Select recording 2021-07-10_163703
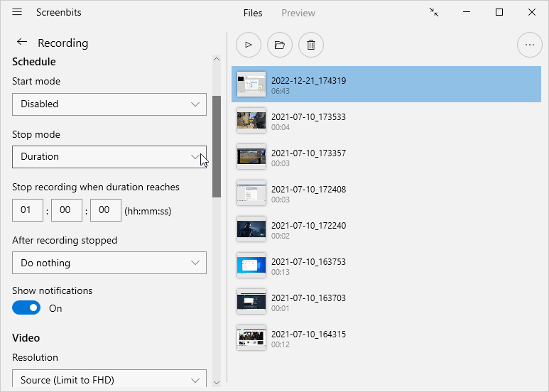 (386, 302)
